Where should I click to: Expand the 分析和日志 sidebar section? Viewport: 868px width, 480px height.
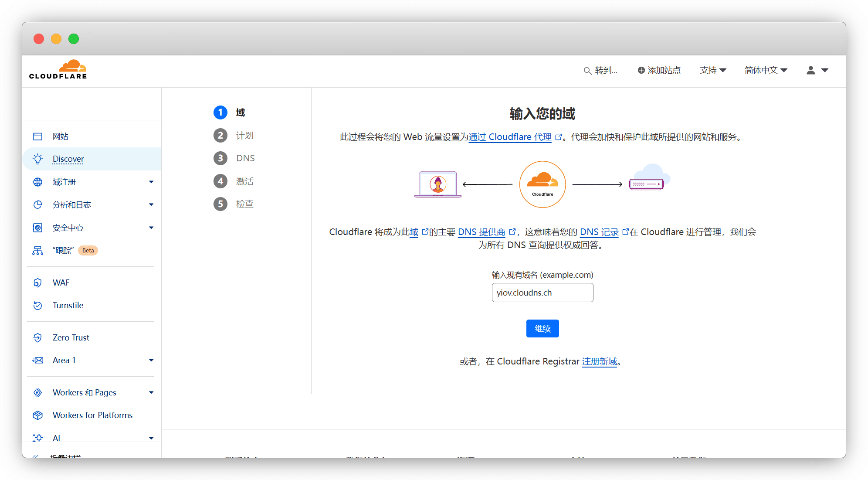point(151,205)
